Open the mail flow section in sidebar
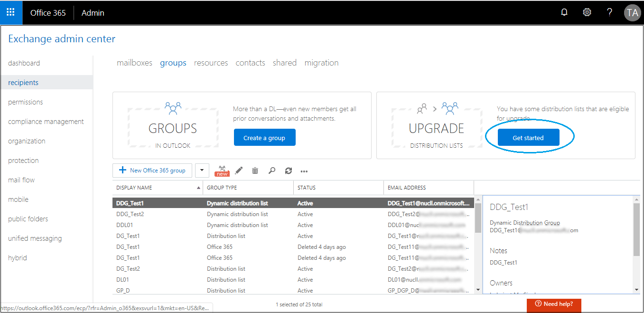644x313 pixels. click(21, 180)
